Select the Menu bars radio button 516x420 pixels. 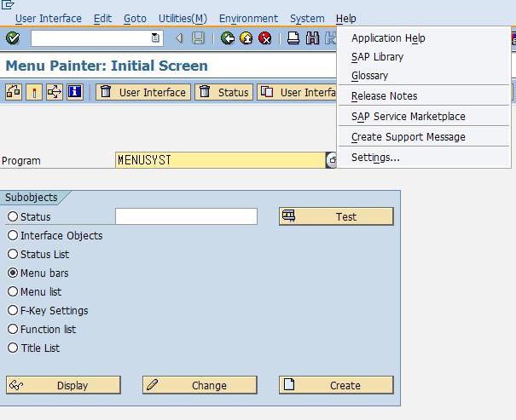coord(13,273)
